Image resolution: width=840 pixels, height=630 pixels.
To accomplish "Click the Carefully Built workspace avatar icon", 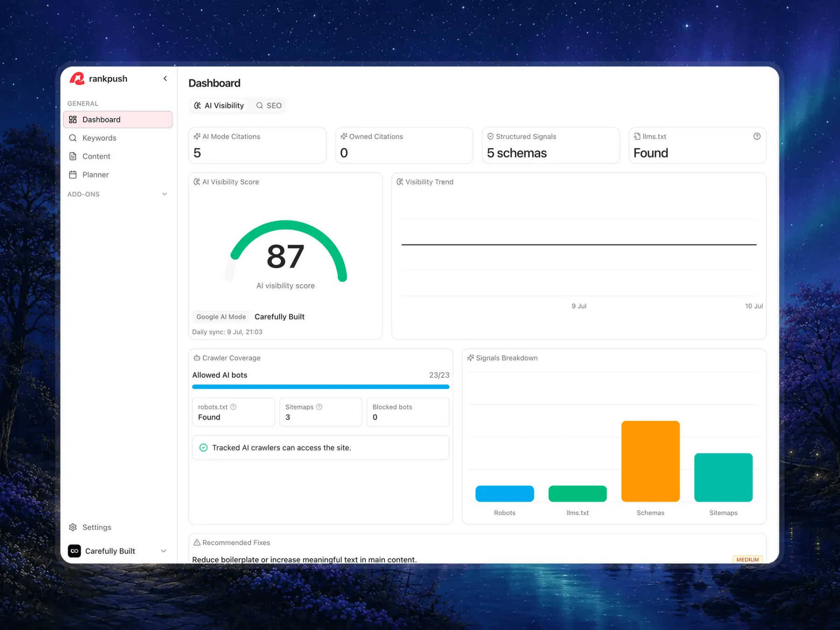I will pos(74,551).
